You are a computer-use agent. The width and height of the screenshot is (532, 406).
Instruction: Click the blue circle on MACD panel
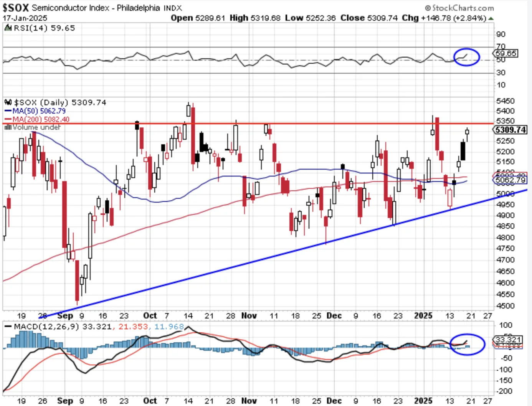tap(467, 344)
